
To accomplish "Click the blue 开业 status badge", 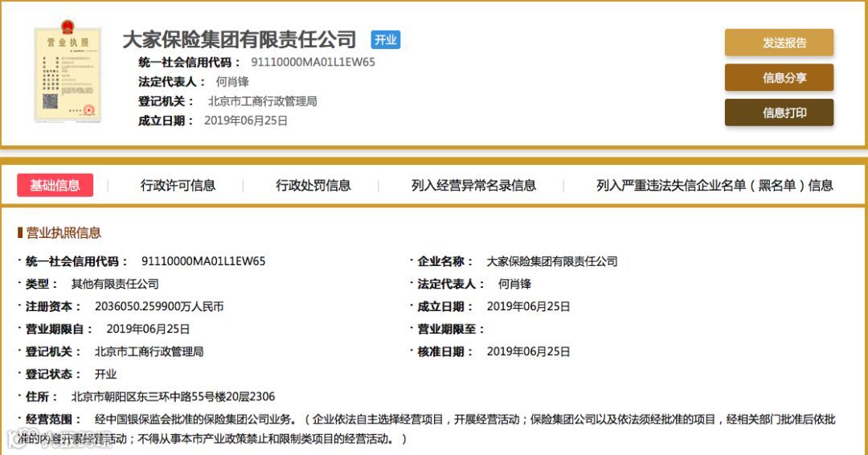I will click(x=386, y=40).
